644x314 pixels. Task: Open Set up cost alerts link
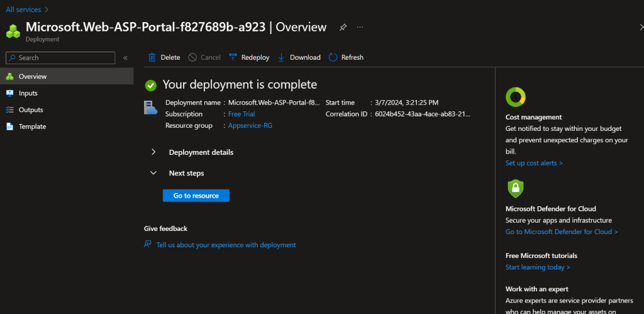(534, 163)
